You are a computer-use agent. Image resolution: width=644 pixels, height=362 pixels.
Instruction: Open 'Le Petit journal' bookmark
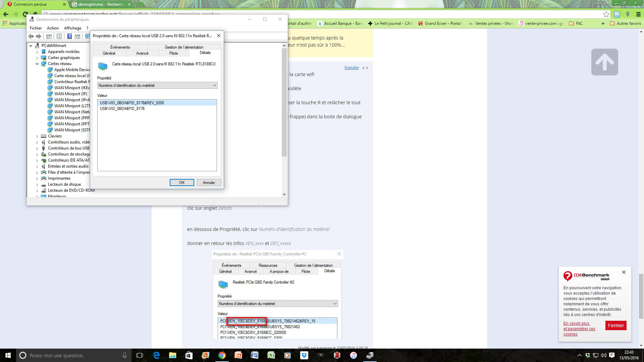point(390,23)
